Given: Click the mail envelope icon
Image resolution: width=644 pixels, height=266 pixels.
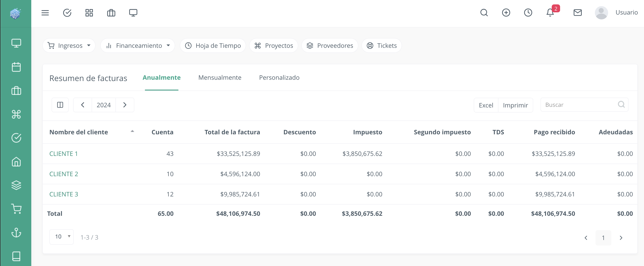Looking at the screenshot, I should (x=577, y=13).
